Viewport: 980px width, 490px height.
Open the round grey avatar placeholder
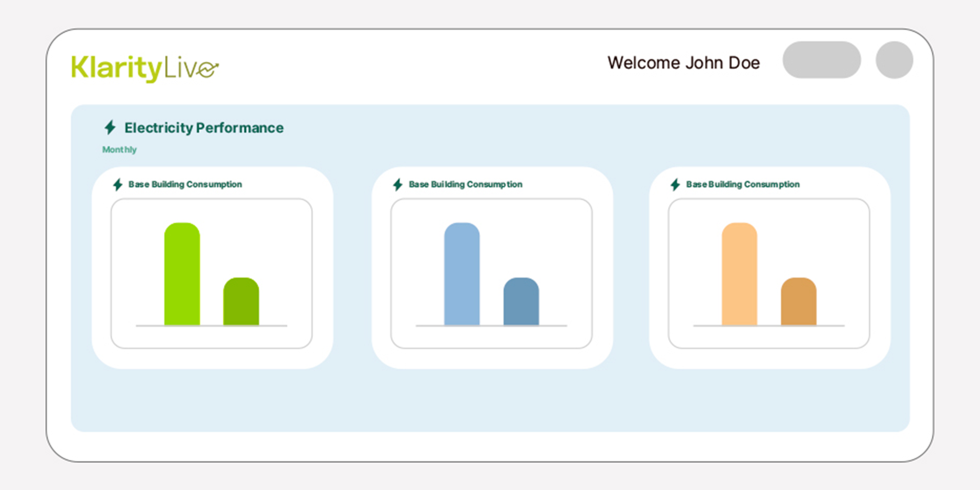894,60
